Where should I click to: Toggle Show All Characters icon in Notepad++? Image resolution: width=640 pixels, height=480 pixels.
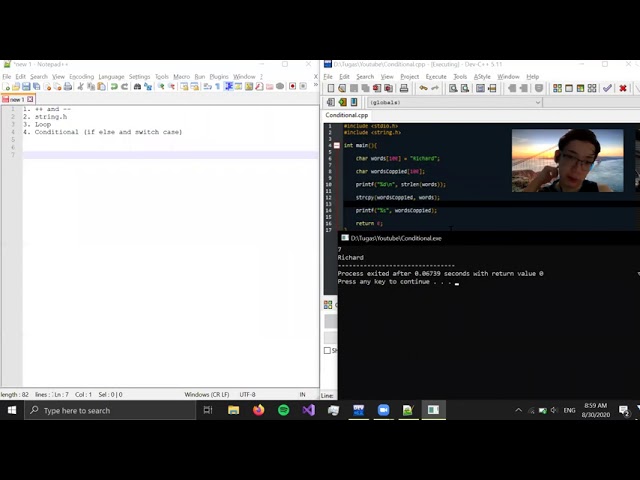pyautogui.click(x=218, y=87)
